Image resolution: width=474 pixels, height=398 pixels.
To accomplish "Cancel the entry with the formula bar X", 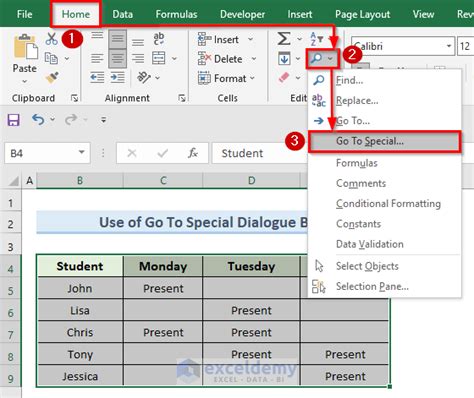I will pyautogui.click(x=132, y=153).
